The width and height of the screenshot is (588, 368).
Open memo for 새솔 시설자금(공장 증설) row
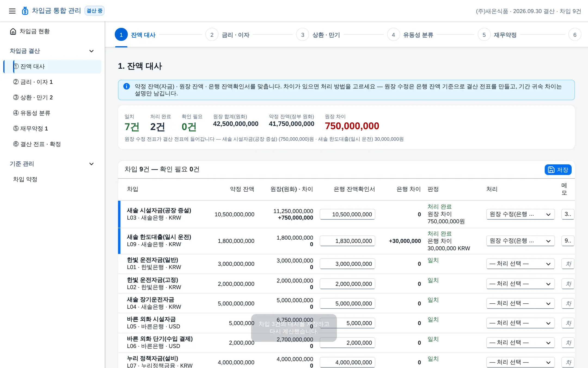568,214
